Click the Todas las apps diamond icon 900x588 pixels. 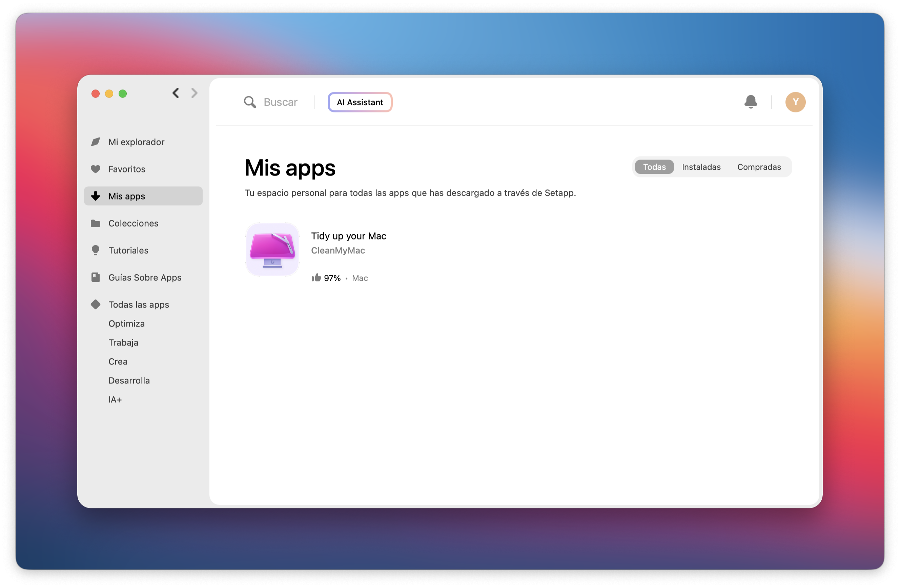(x=96, y=304)
